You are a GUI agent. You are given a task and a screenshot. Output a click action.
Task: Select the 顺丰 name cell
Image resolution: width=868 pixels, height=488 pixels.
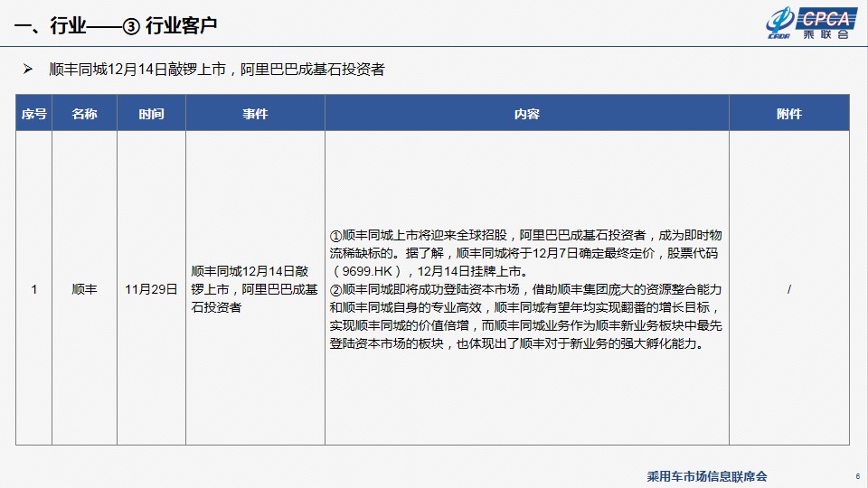click(x=84, y=289)
